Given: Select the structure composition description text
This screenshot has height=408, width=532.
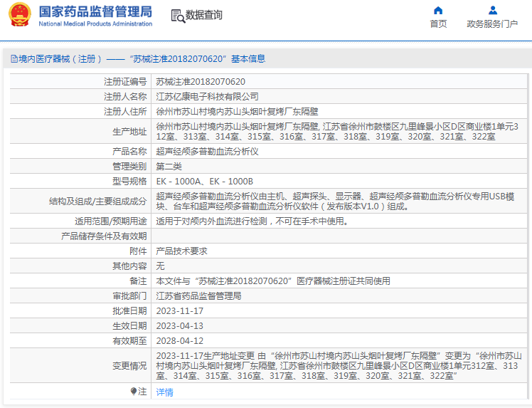Looking at the screenshot, I should coord(335,201).
